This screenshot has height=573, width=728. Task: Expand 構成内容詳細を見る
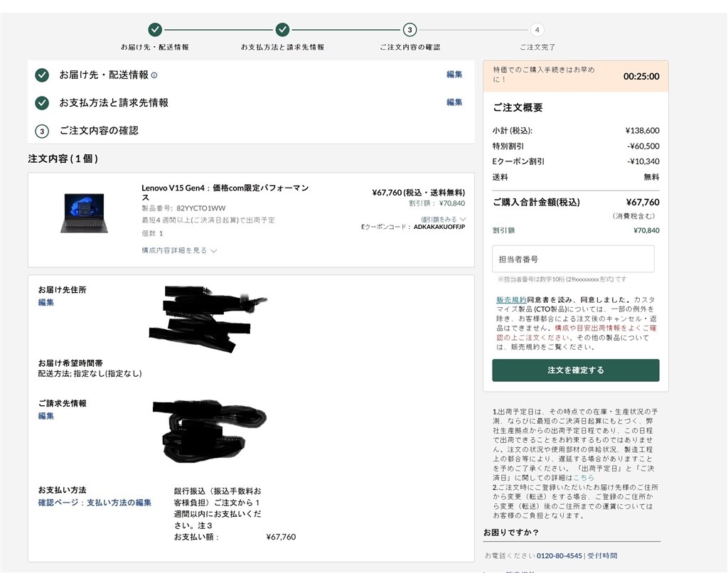pos(179,250)
